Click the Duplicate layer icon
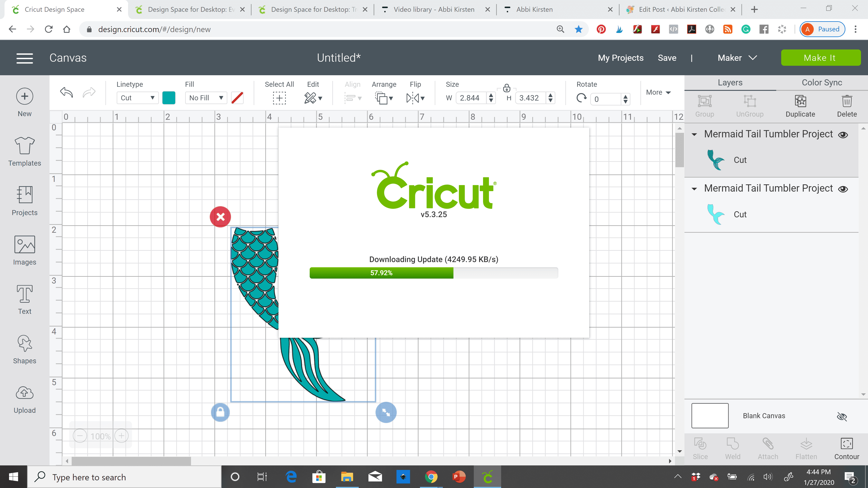Image resolution: width=868 pixels, height=488 pixels. tap(800, 101)
